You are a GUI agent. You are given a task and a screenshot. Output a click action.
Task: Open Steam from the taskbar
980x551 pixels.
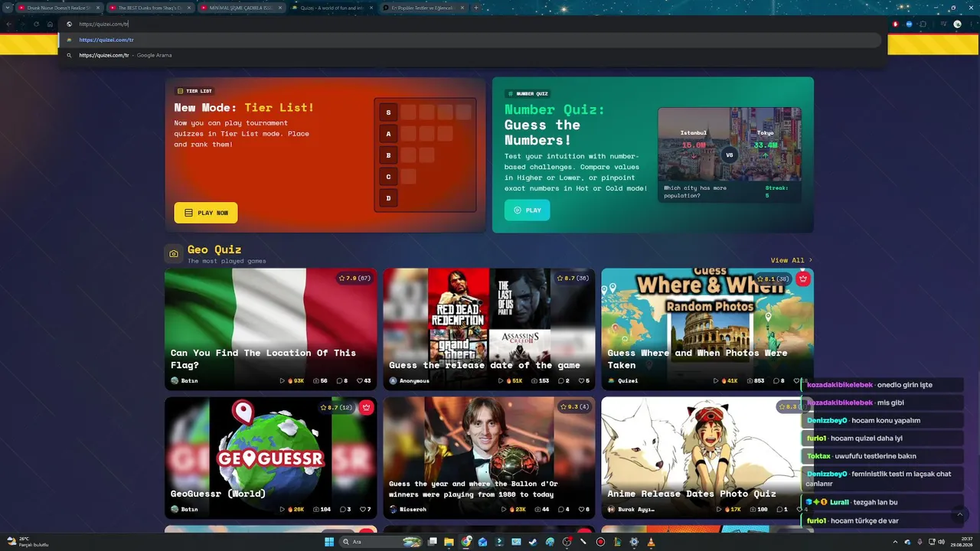coord(533,542)
